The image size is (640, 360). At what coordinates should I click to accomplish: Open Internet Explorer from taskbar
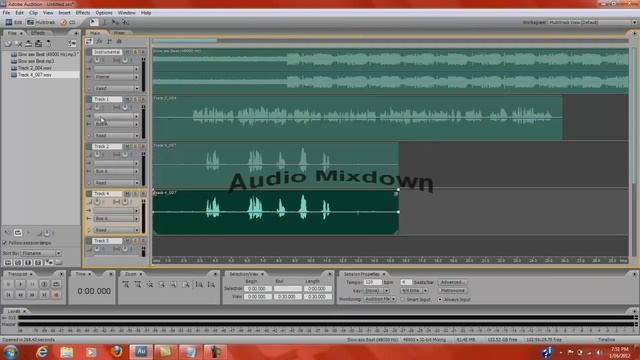42,352
